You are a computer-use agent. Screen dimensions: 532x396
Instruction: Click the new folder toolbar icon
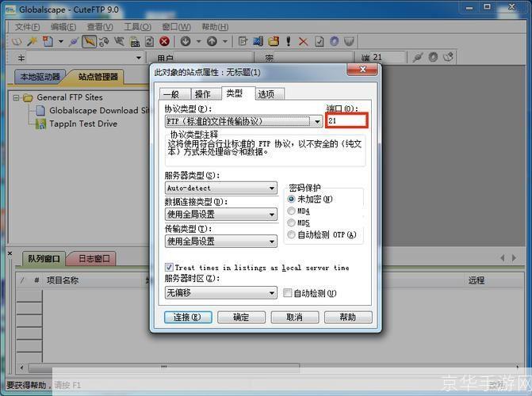click(274, 41)
